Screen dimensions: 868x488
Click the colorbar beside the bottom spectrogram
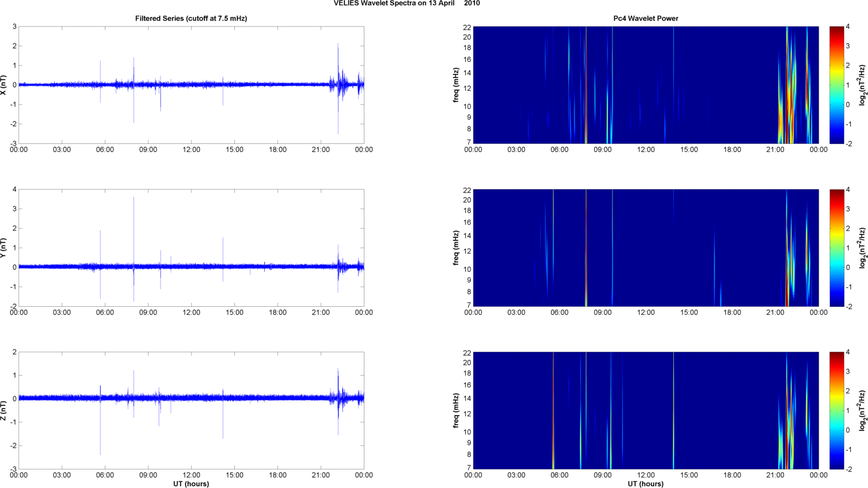tap(836, 411)
